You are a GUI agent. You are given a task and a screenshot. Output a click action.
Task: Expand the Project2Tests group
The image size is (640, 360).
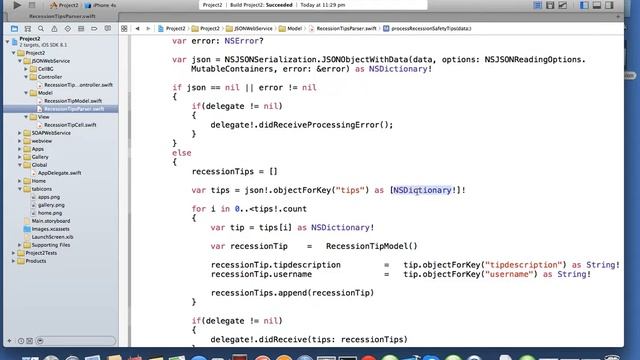pyautogui.click(x=13, y=253)
